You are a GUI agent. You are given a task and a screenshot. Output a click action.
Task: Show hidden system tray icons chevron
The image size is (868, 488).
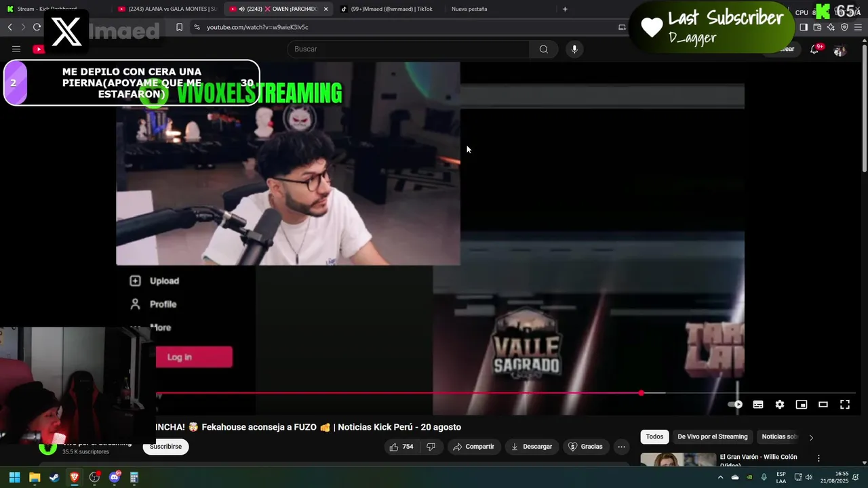[x=720, y=477]
